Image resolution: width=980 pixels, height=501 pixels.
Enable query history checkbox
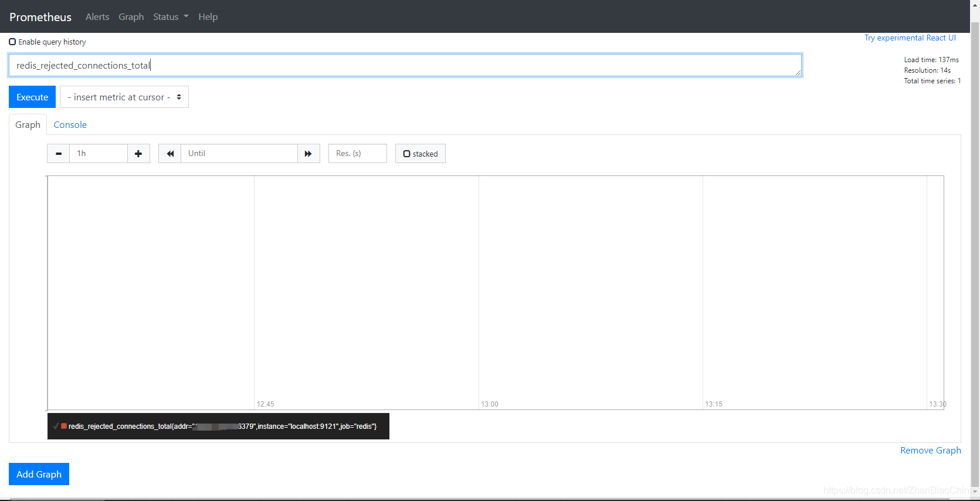point(12,42)
